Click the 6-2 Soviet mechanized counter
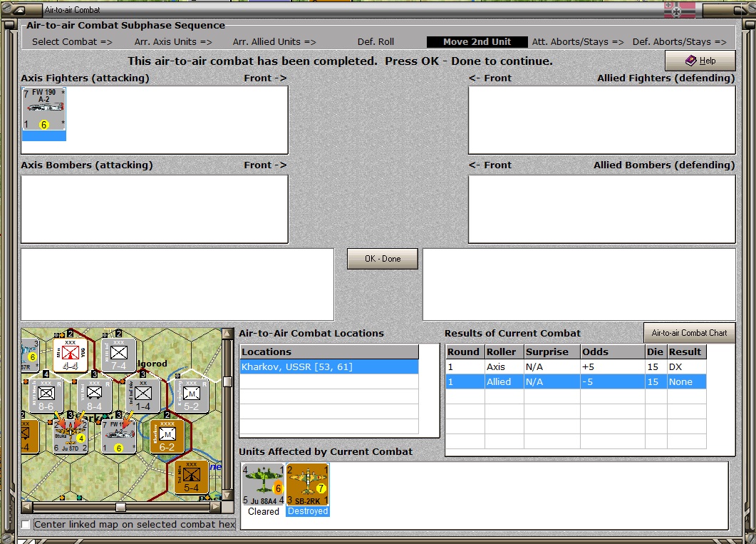 coord(167,436)
